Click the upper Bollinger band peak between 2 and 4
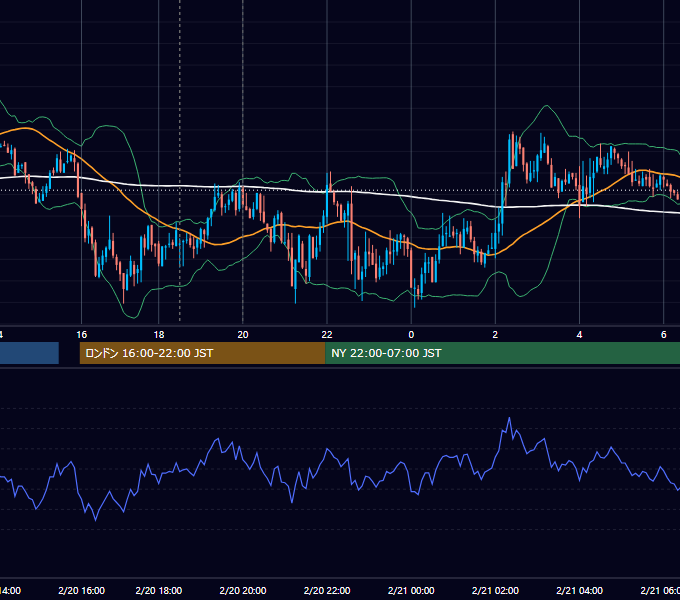 (x=547, y=105)
